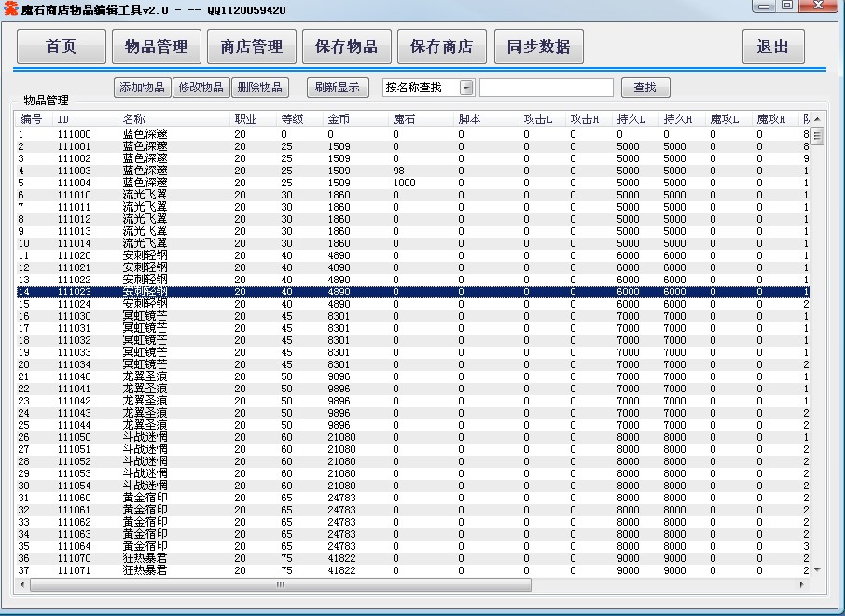Click 删除物品 to delete the item
The image size is (845, 616).
pos(259,88)
